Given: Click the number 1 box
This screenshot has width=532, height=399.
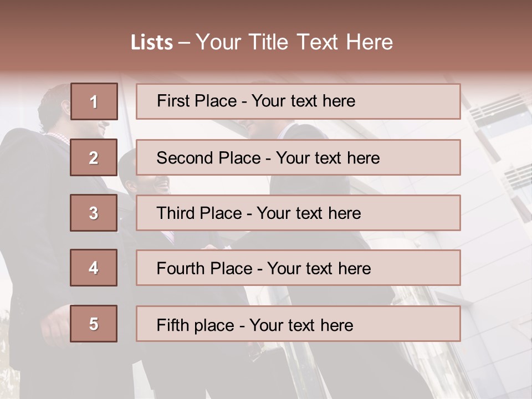Looking at the screenshot, I should pos(94,101).
